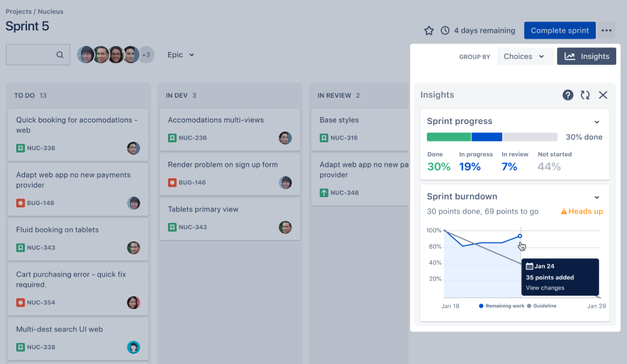Open the three-dot more actions menu
Image resolution: width=627 pixels, height=364 pixels.
click(x=607, y=31)
